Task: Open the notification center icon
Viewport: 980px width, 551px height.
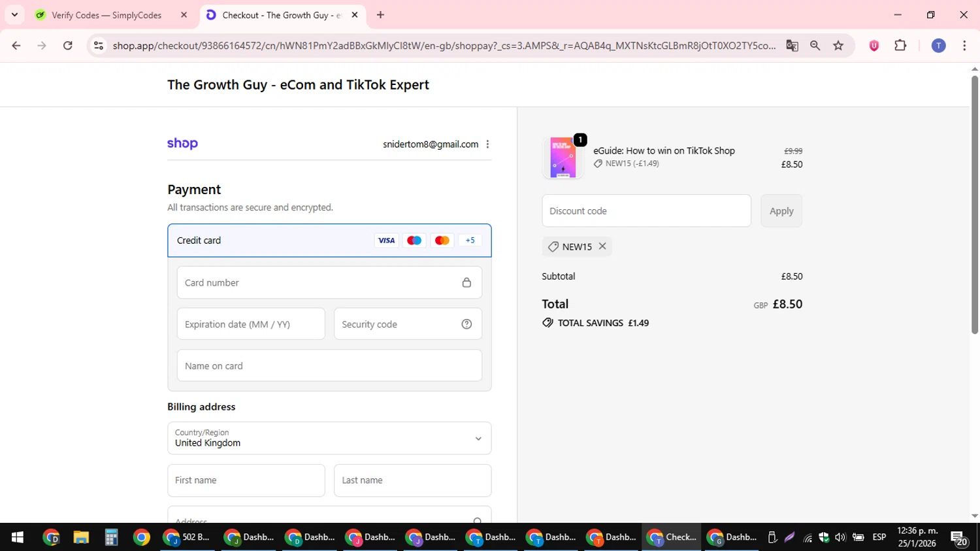Action: (x=960, y=538)
